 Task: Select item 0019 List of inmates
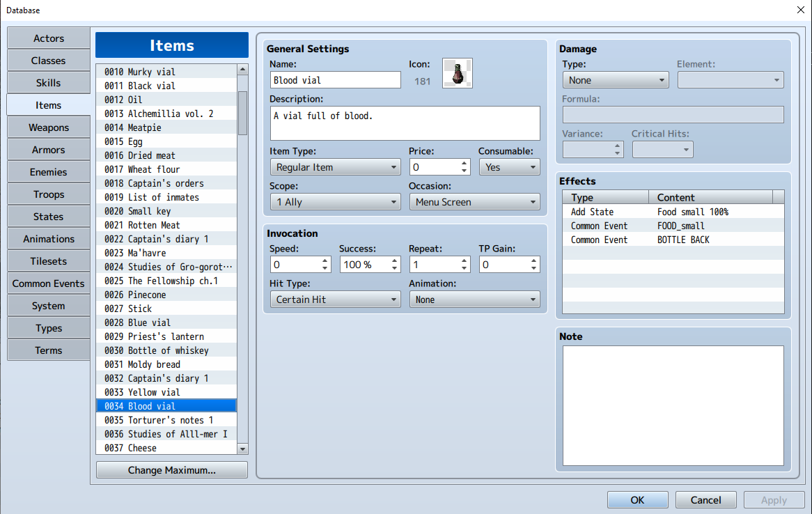coord(166,197)
